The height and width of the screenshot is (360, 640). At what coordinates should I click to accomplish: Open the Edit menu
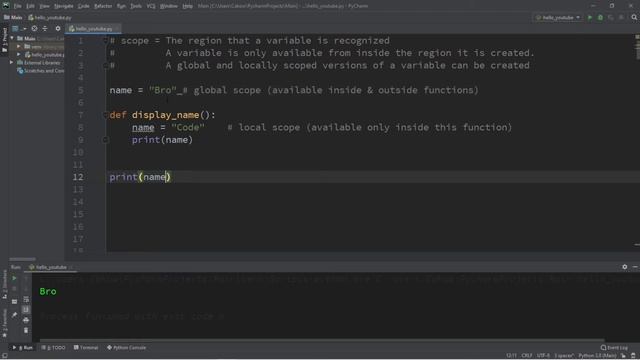click(x=31, y=6)
